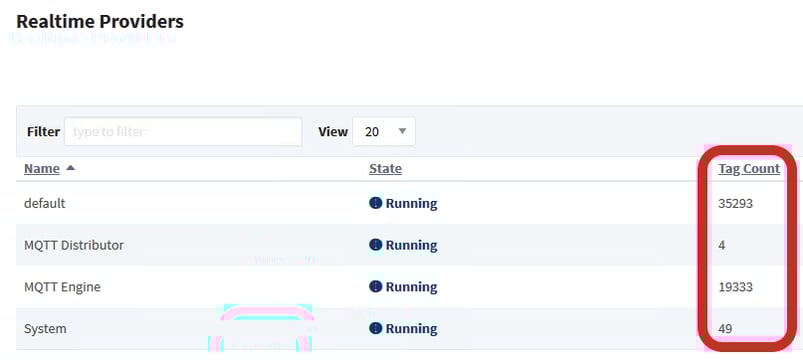
Task: Click the tag count 49 for System
Action: click(x=725, y=329)
